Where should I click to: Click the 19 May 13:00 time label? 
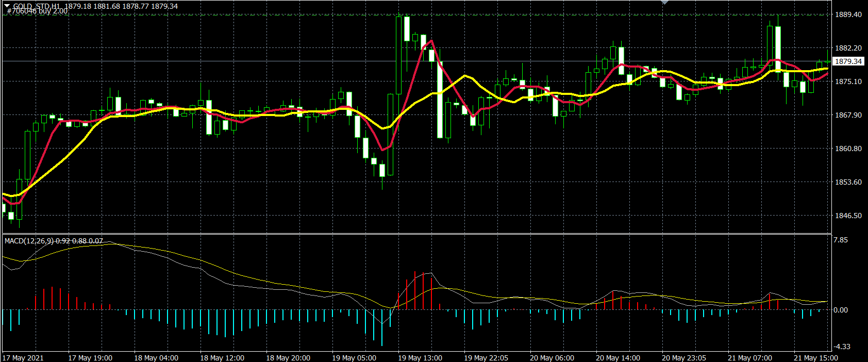click(420, 357)
